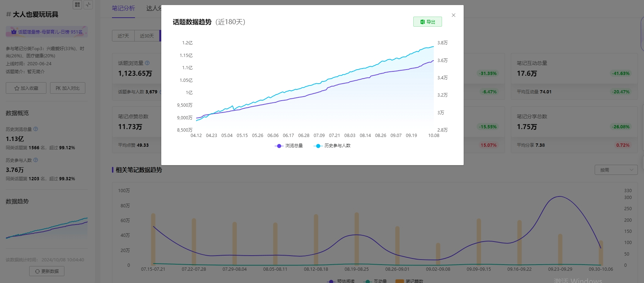Close the topic data trend dialog
Screen dimensions: 644x283
coord(454,15)
